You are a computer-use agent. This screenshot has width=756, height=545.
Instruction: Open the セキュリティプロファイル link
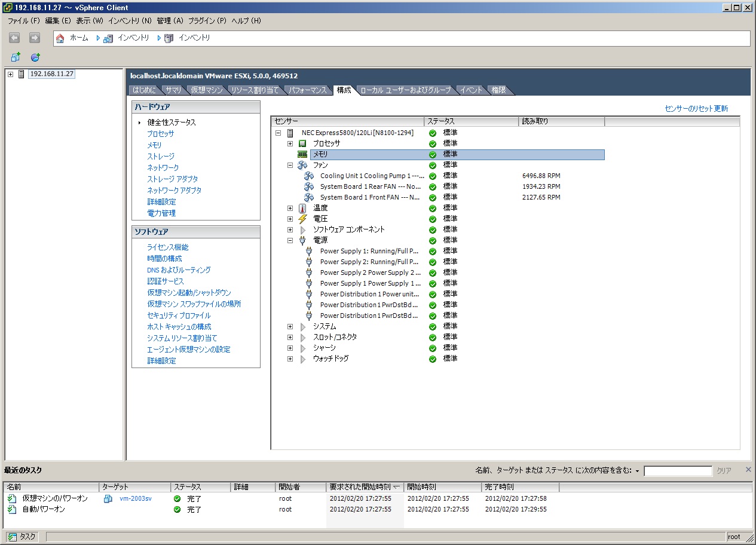[x=179, y=316]
